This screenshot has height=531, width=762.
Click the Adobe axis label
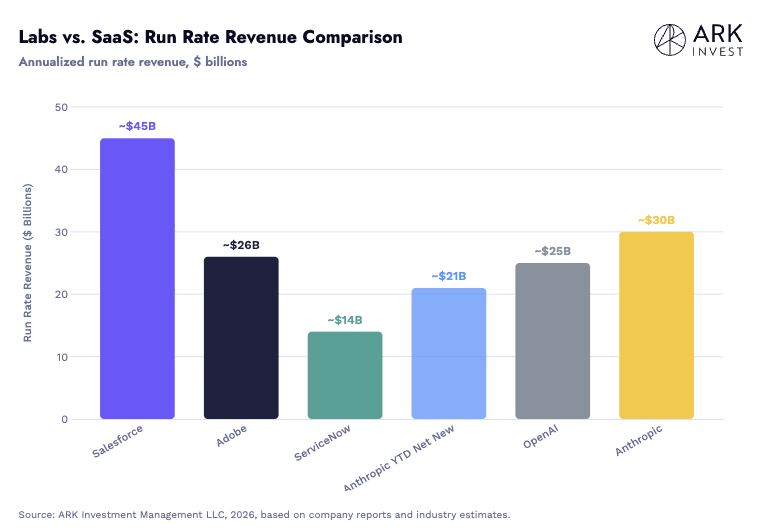231,435
